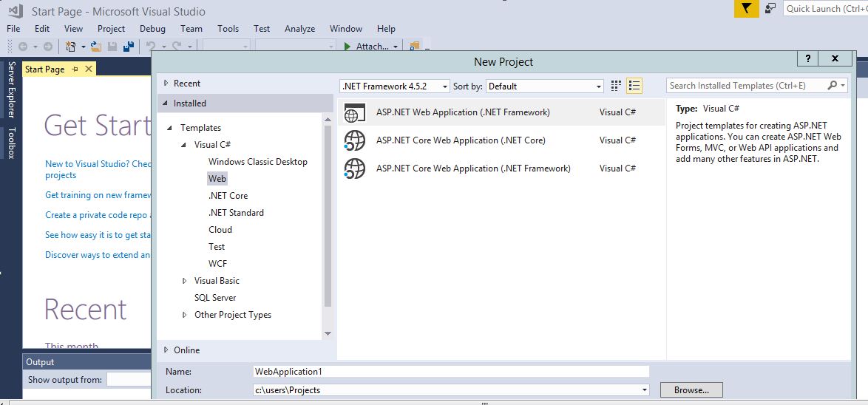
Task: Open the Team menu
Action: (191, 29)
